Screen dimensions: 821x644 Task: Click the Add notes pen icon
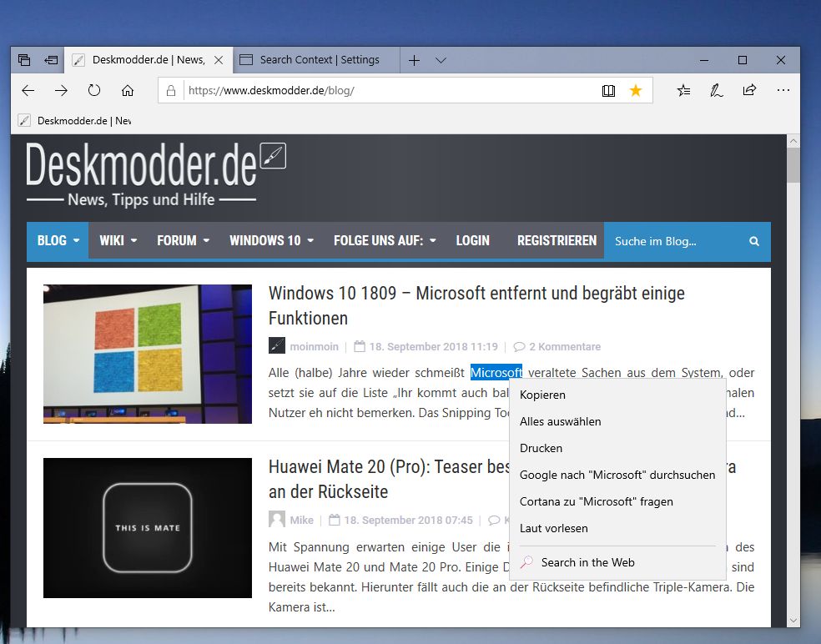pos(716,91)
